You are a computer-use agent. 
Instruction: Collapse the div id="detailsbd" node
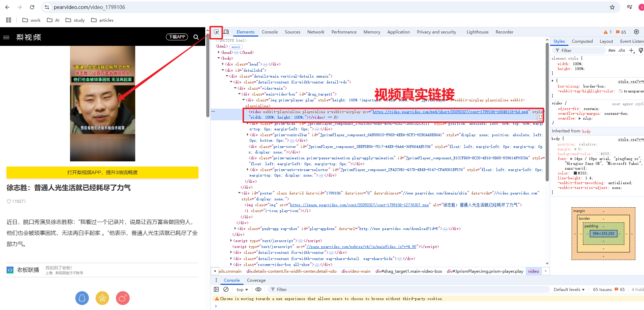(223, 70)
